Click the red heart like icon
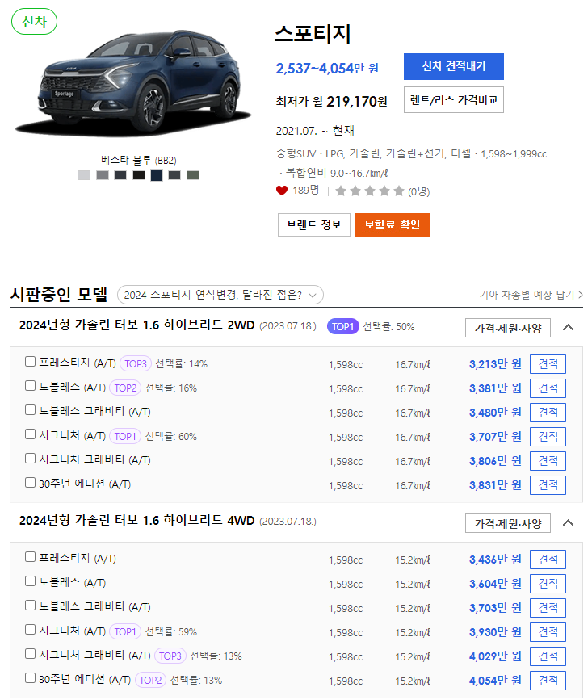The width and height of the screenshot is (588, 700). [x=282, y=191]
